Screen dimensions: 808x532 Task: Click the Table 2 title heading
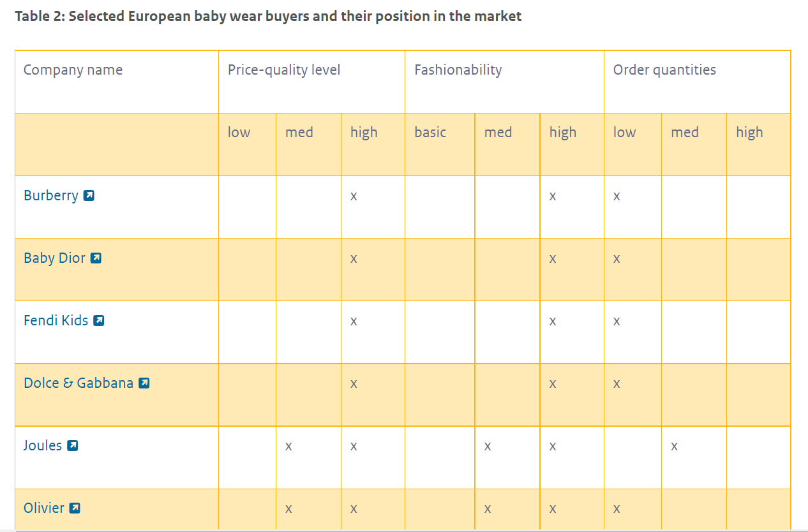coord(267,17)
